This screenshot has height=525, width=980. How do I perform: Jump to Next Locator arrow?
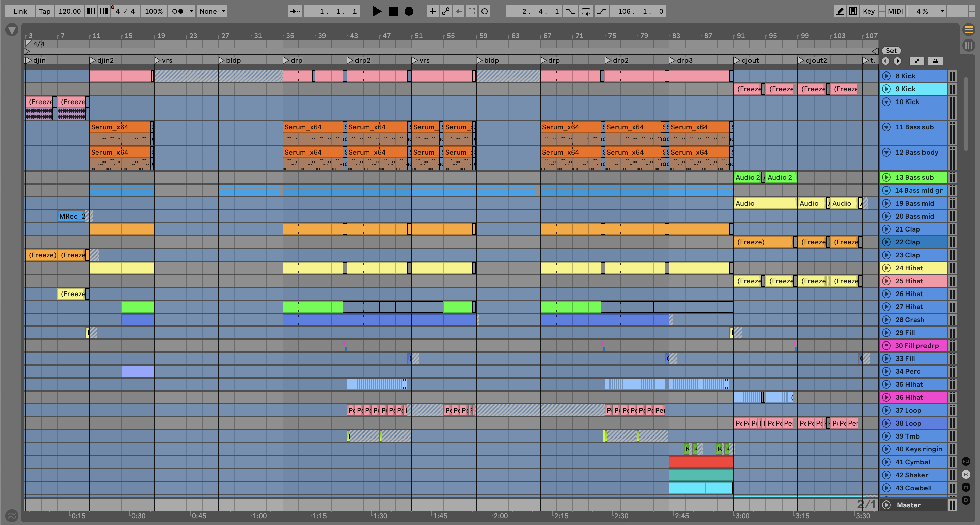click(897, 61)
